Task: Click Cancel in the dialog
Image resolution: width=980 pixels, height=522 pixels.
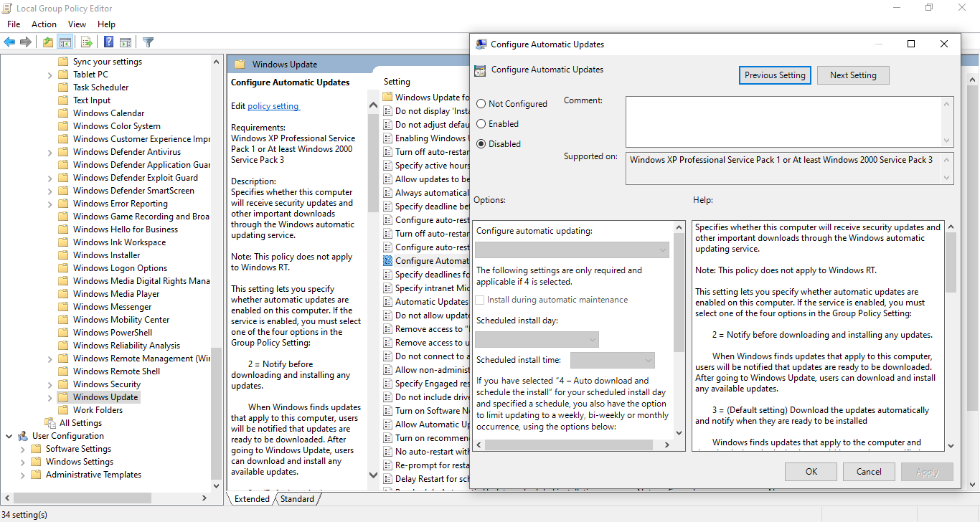Action: 869,472
